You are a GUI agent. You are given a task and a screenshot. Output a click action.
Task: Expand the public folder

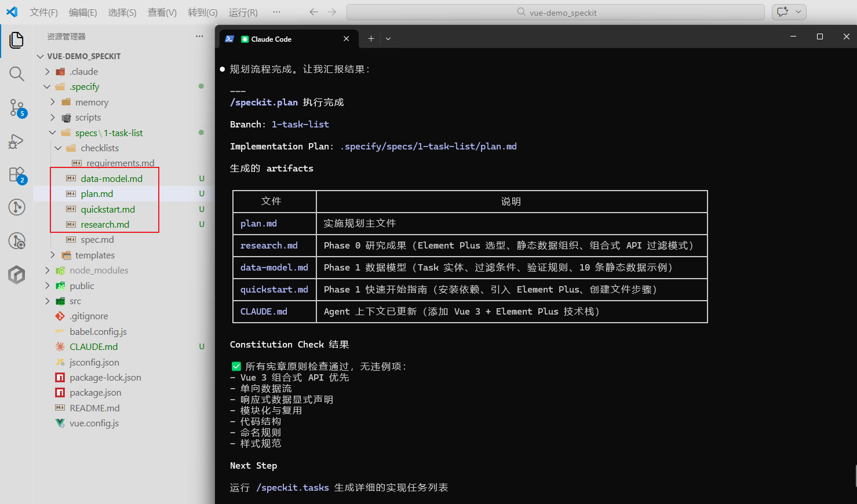(48, 286)
